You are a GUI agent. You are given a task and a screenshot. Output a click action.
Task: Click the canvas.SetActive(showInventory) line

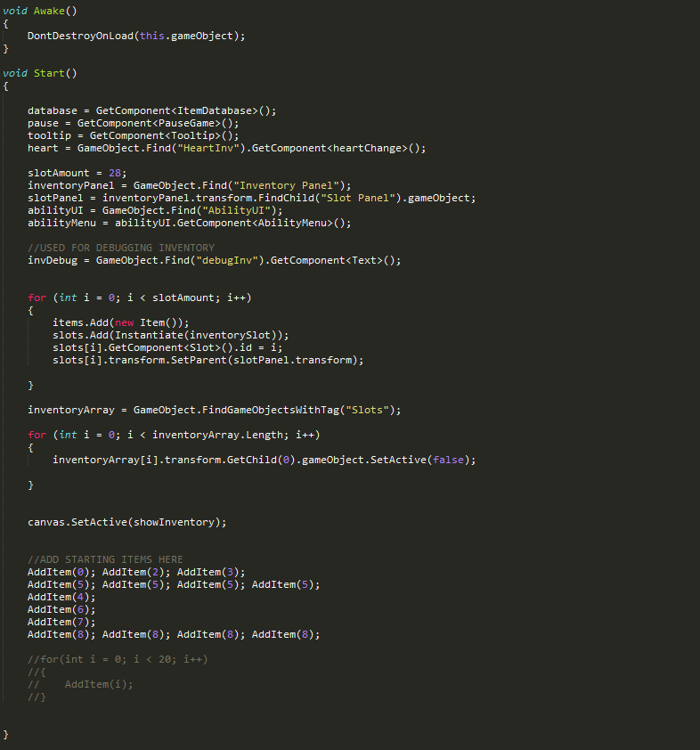[127, 522]
